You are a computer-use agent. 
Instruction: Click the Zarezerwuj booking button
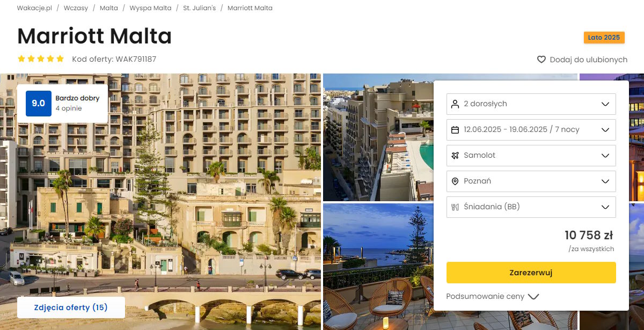(x=531, y=273)
